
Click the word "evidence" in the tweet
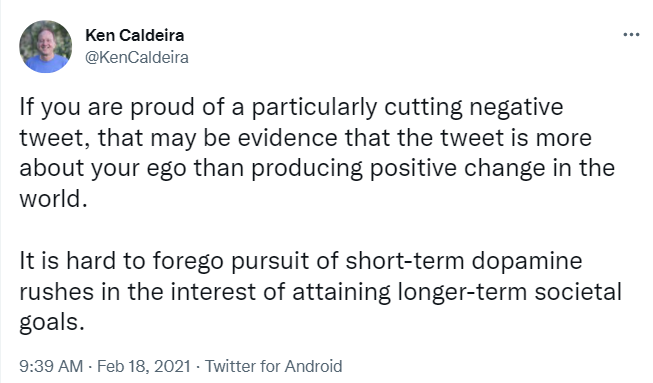pyautogui.click(x=287, y=138)
